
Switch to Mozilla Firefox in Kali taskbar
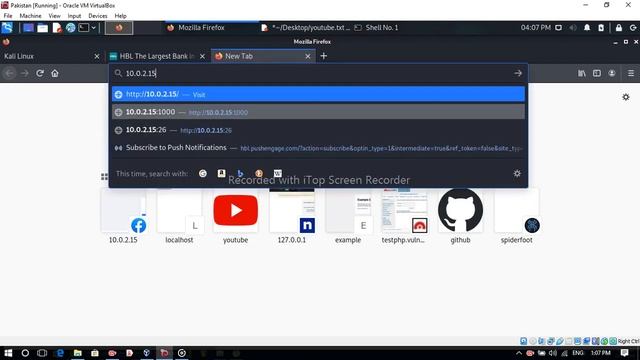tap(196, 28)
